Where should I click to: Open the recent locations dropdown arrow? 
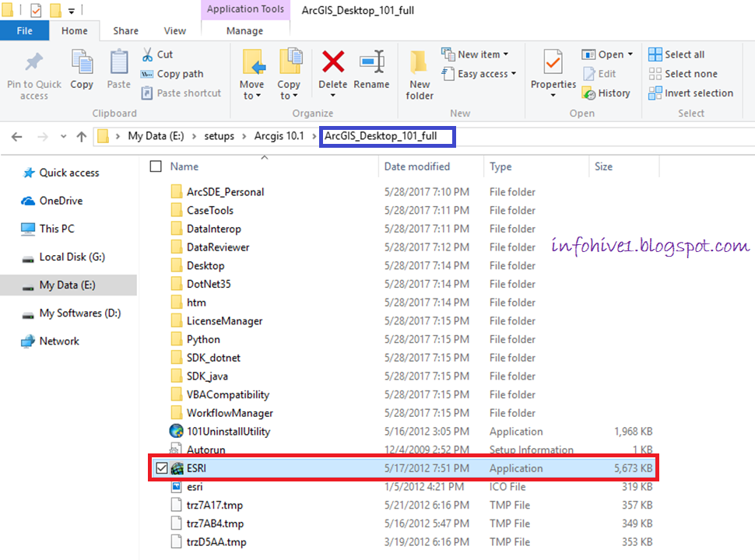pos(63,137)
